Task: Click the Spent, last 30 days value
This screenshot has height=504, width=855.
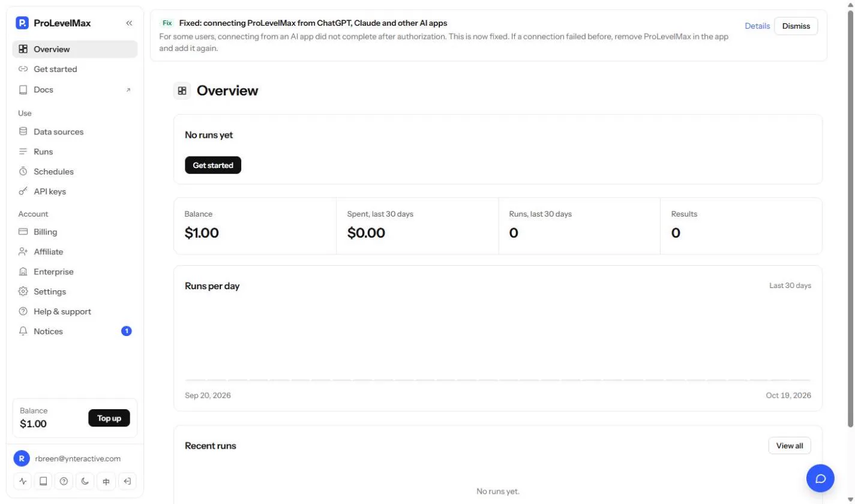Action: [x=366, y=233]
